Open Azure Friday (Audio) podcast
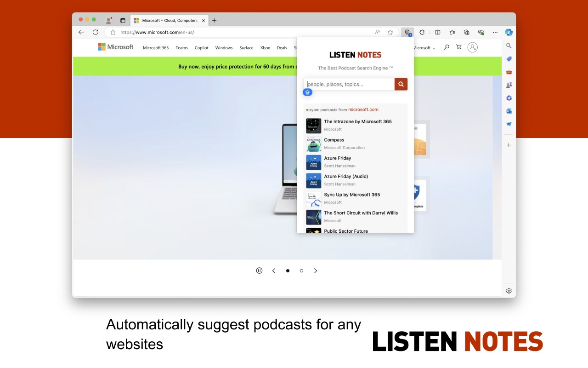Screen dimensions: 588x368 pos(346,177)
